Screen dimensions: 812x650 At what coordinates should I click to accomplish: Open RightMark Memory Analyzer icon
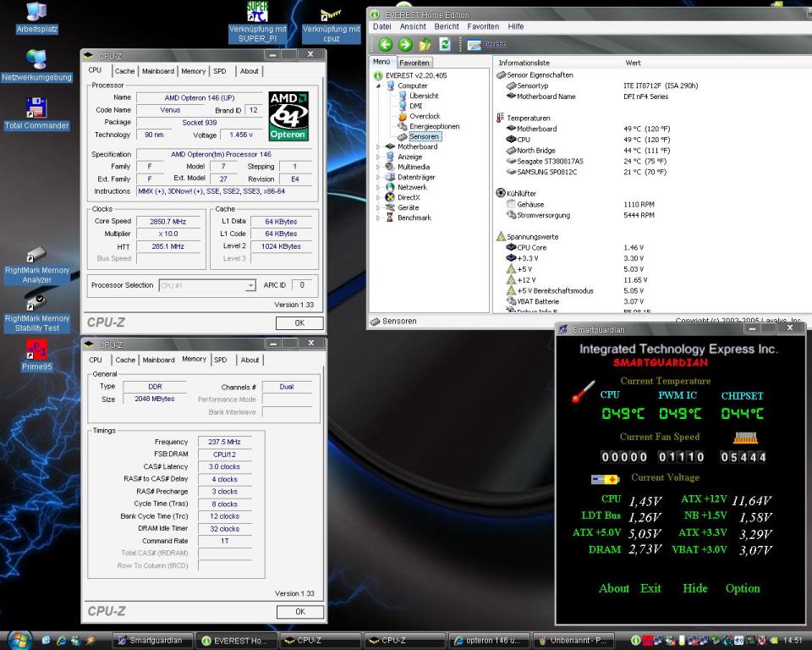click(x=36, y=266)
